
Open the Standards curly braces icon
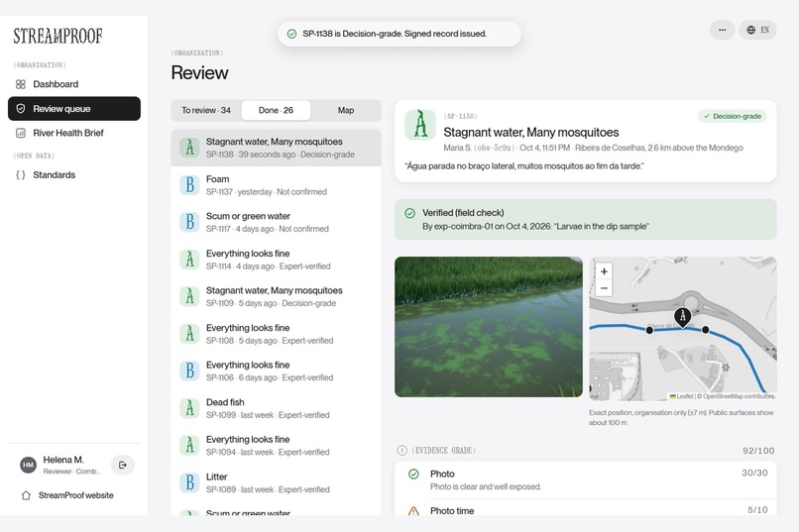21,174
